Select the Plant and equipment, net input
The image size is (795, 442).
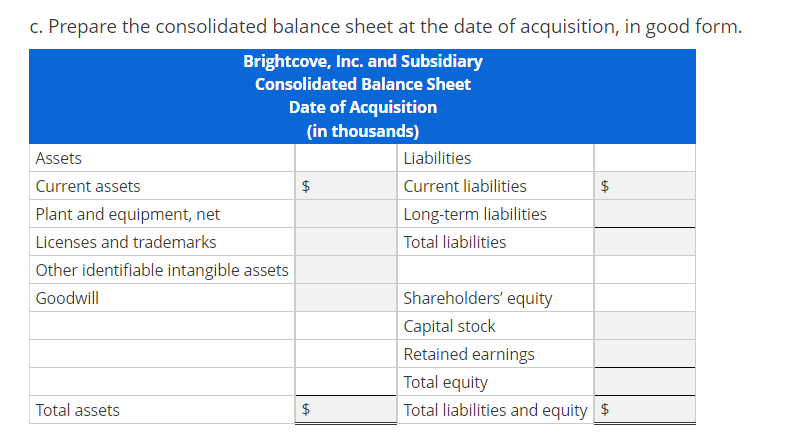click(346, 214)
